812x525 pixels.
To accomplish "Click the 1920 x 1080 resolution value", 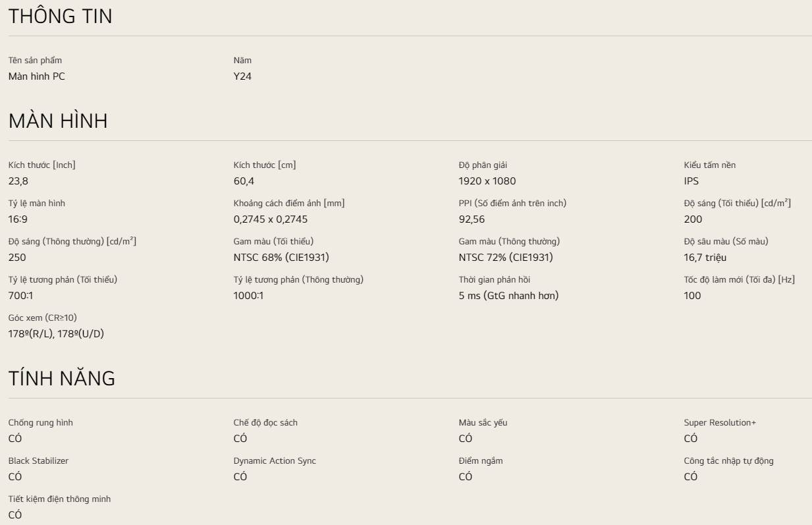I will coord(487,181).
